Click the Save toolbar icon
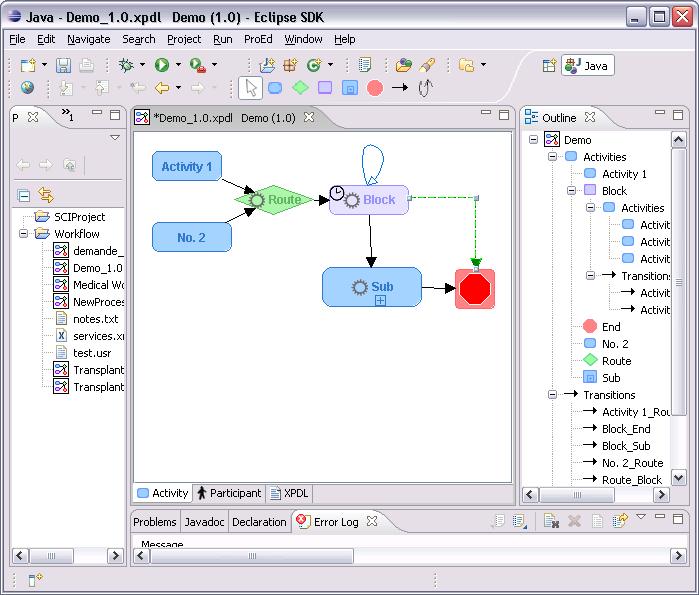Viewport: 699px width, 595px height. click(x=63, y=65)
